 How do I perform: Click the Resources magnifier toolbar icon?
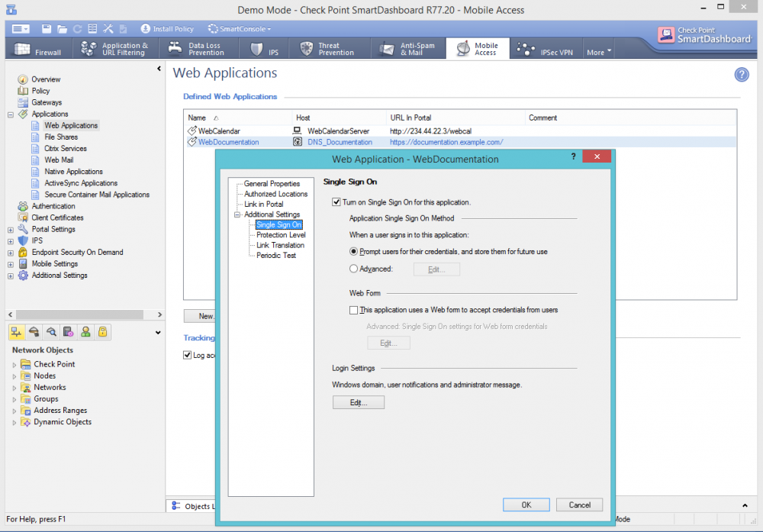pos(51,332)
